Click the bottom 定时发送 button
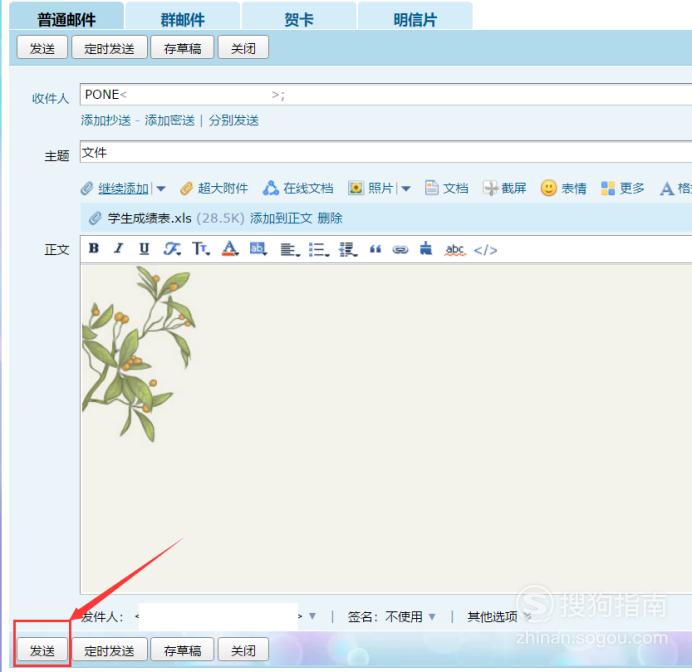 pos(109,649)
